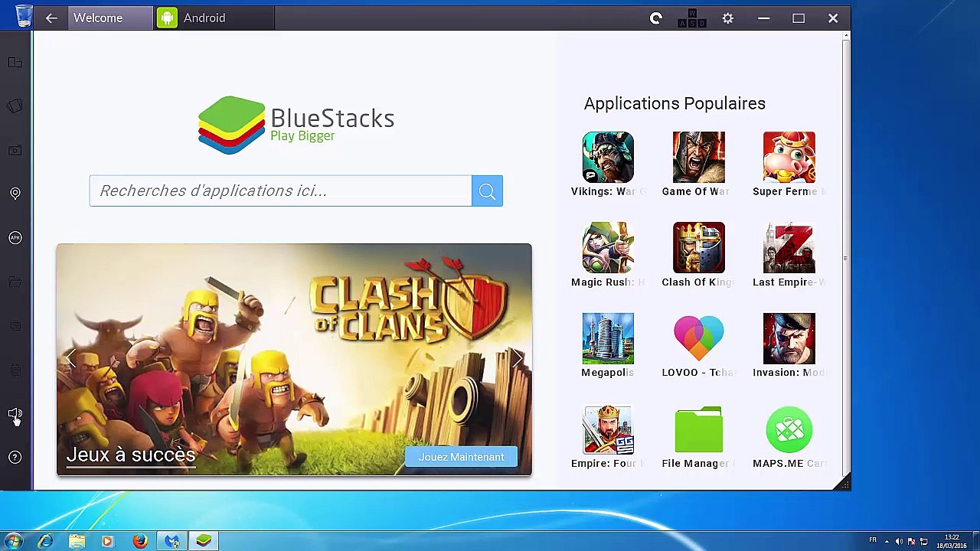
Task: Open Firefox from the taskbar
Action: point(139,541)
